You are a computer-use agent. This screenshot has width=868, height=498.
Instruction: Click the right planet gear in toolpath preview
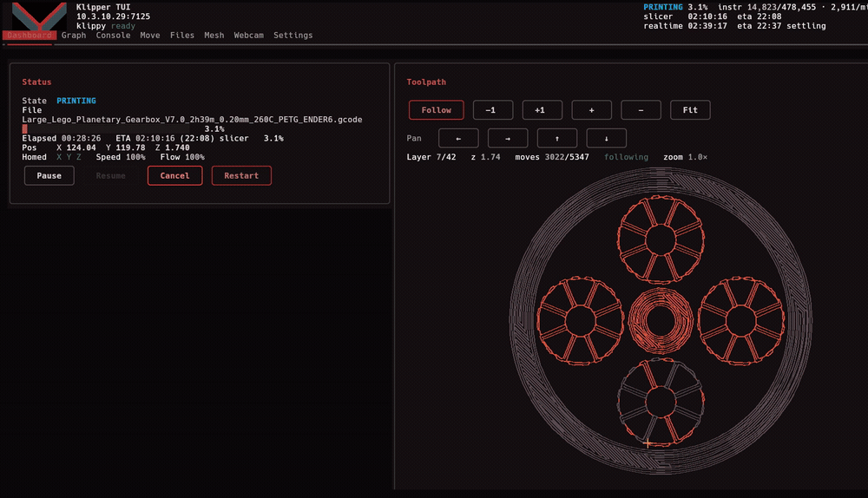point(741,320)
